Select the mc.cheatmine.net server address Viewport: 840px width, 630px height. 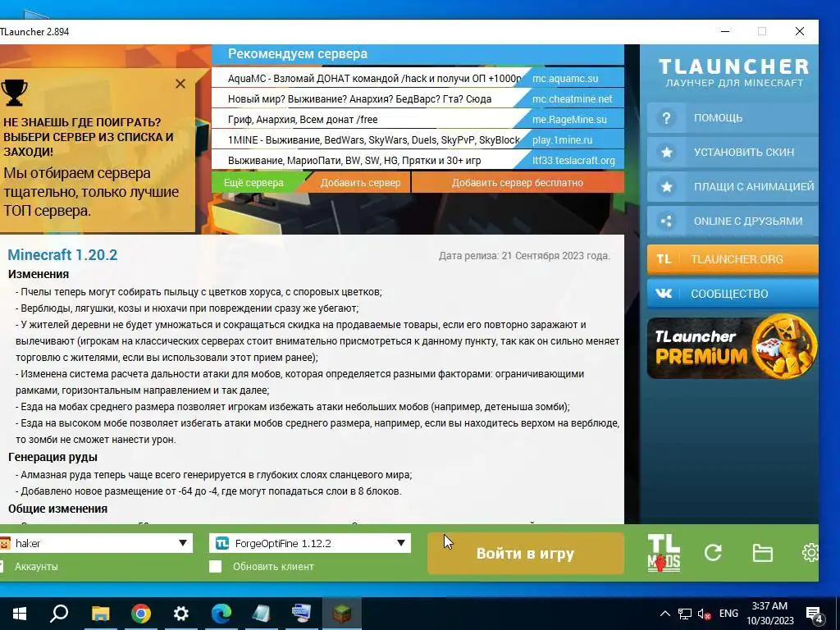[x=572, y=99]
